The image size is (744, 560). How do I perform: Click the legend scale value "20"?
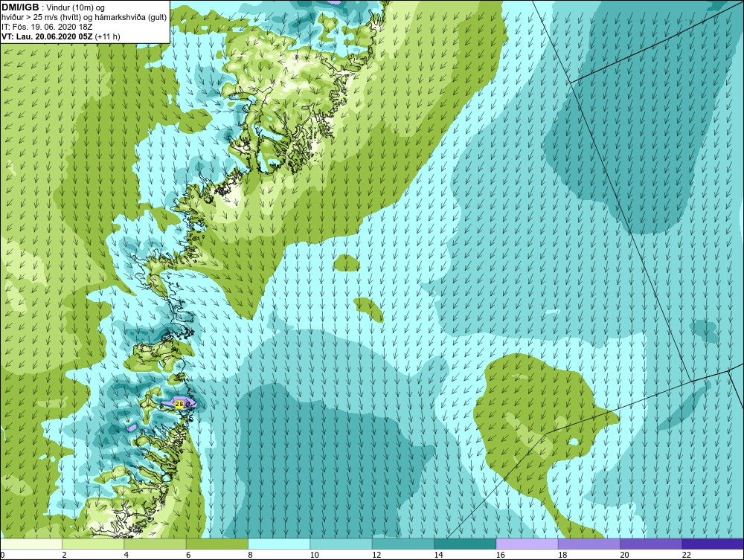coord(624,556)
